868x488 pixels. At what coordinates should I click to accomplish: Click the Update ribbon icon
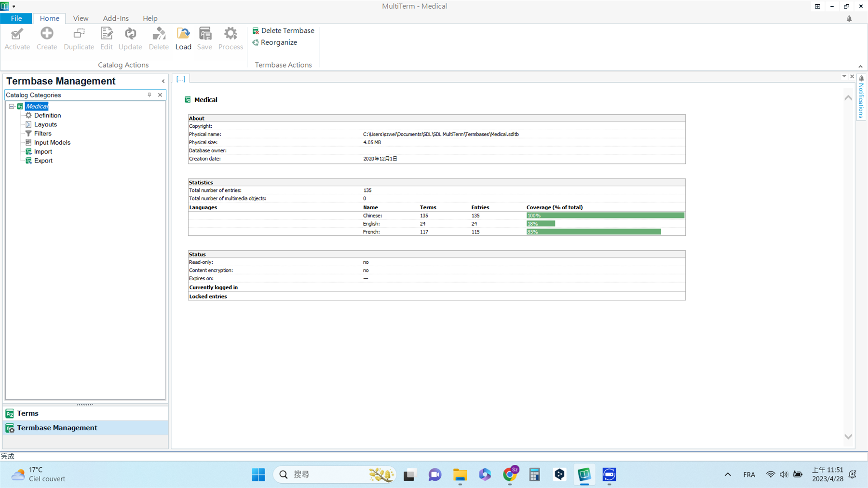(x=130, y=39)
